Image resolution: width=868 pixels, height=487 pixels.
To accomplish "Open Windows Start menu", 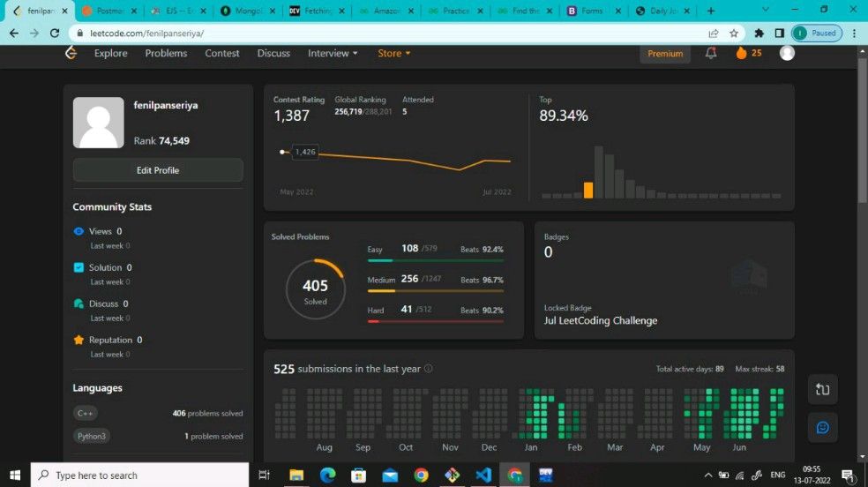I will (15, 475).
